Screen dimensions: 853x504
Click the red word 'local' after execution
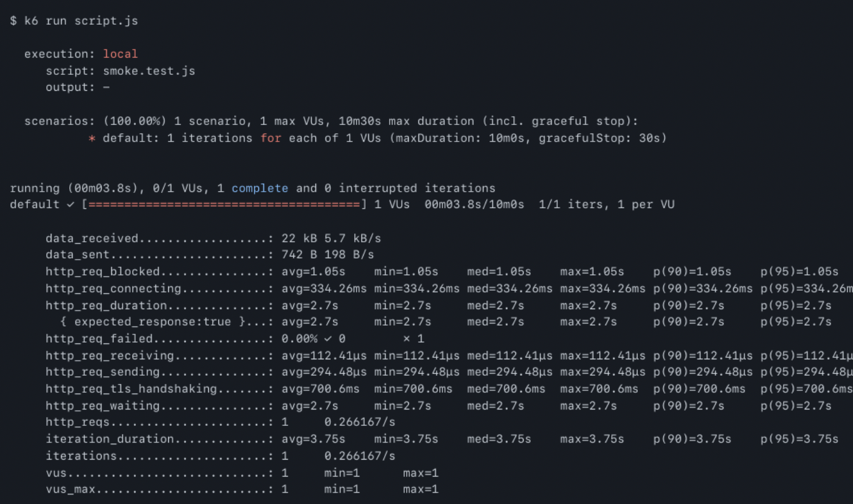click(x=121, y=54)
